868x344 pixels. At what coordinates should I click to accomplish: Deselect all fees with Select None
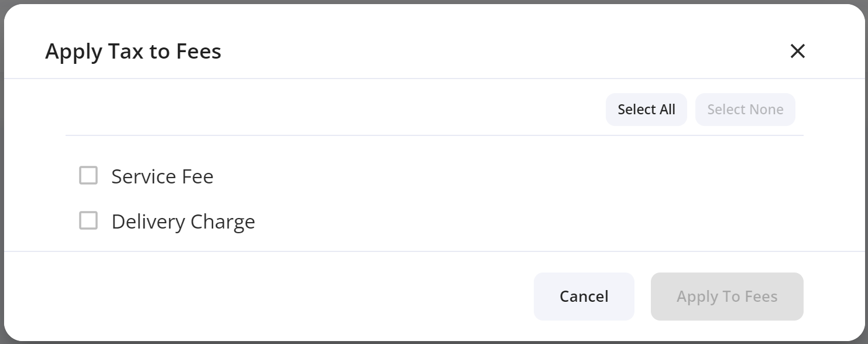tap(745, 110)
